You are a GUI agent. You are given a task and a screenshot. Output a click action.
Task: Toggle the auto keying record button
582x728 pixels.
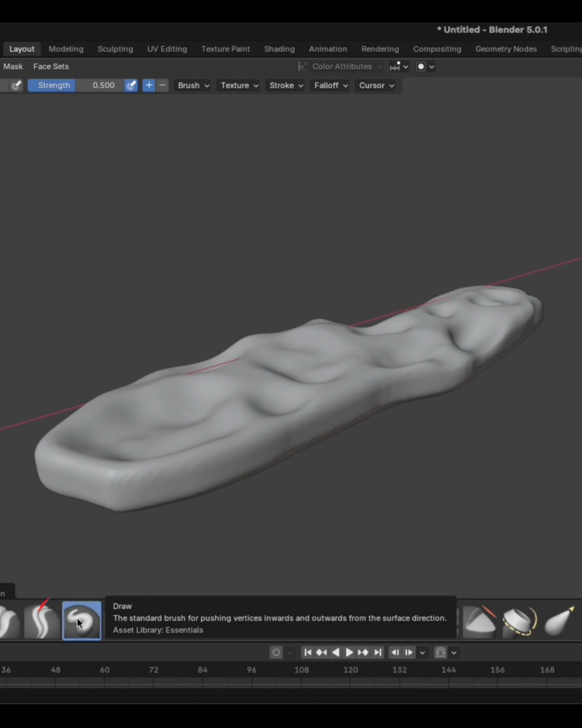click(x=276, y=652)
